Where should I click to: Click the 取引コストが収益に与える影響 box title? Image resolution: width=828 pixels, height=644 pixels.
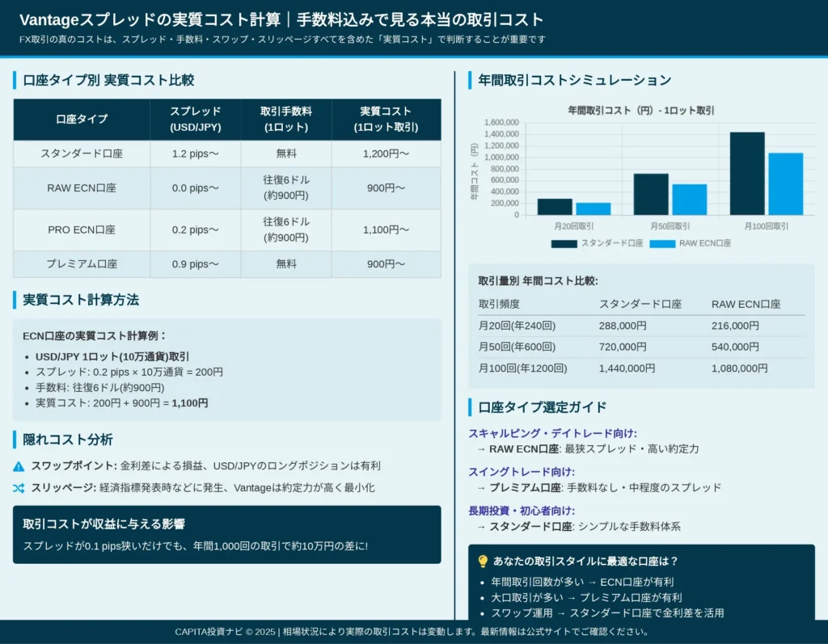tap(104, 524)
